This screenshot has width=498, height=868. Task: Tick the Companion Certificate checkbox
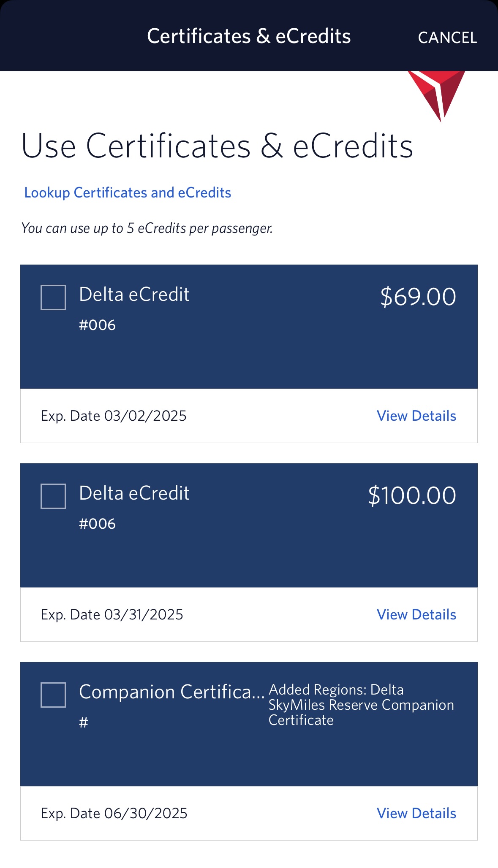point(53,695)
